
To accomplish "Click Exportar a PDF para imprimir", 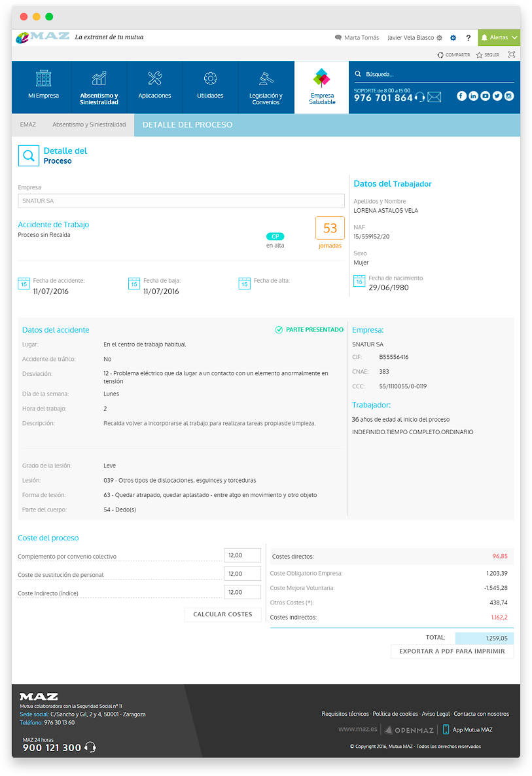I will tap(452, 652).
